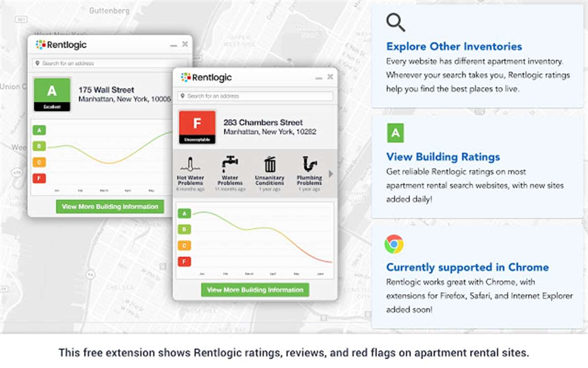Image resolution: width=588 pixels, height=368 pixels.
Task: Click the Water Problems faucet icon
Action: (230, 164)
